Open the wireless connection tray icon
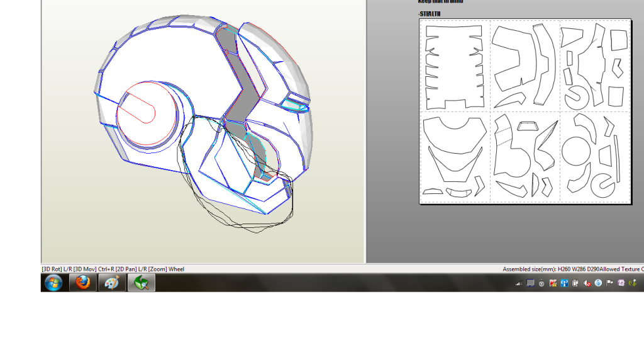The height and width of the screenshot is (364, 644). coord(564,283)
